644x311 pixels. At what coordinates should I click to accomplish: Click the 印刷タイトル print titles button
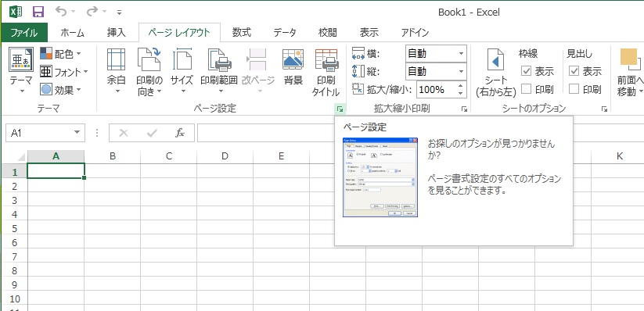(x=326, y=71)
